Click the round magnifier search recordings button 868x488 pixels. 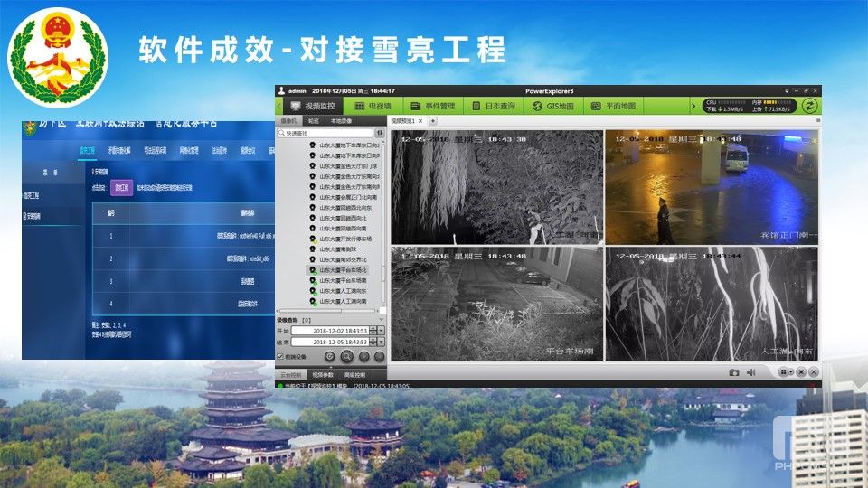click(x=347, y=357)
